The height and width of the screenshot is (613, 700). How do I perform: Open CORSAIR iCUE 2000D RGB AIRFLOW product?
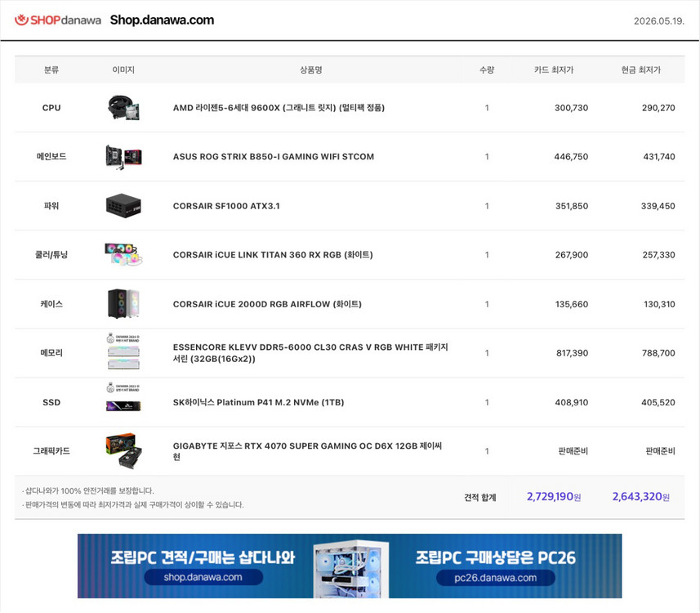(x=267, y=304)
